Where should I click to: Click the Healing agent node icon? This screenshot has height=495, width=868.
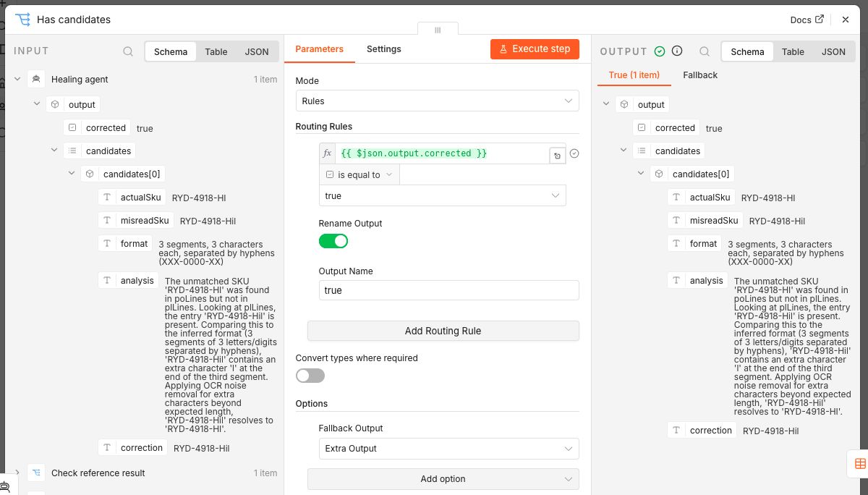coord(36,79)
